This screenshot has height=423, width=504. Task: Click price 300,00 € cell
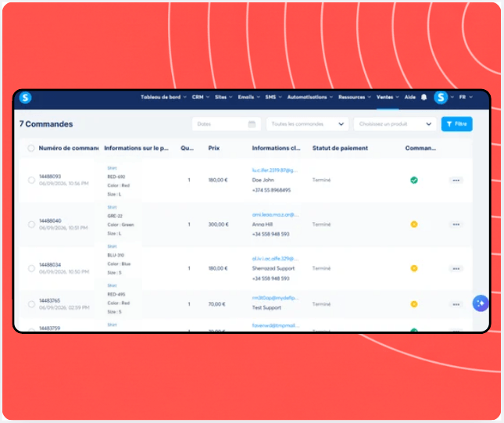tap(218, 224)
